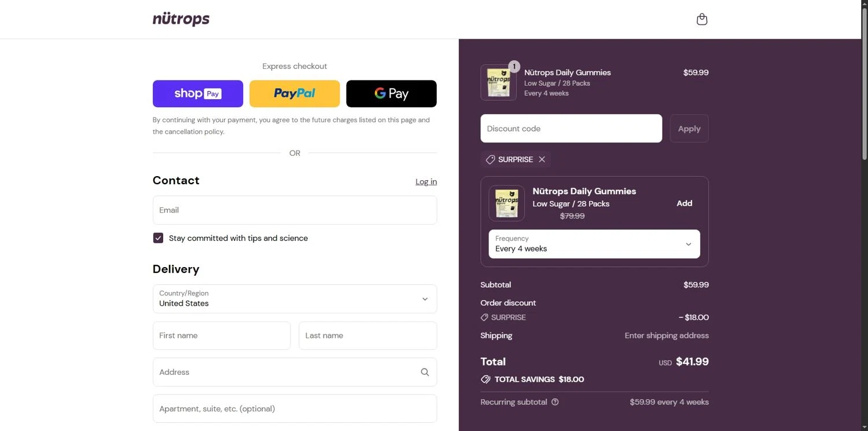Click "$59.99 every 4 weeks" text

coord(669,402)
